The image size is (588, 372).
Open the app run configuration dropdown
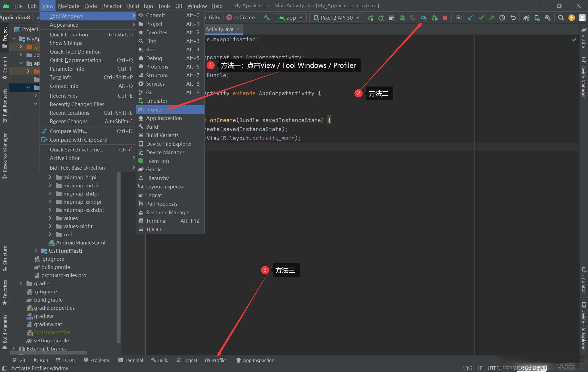pyautogui.click(x=291, y=18)
